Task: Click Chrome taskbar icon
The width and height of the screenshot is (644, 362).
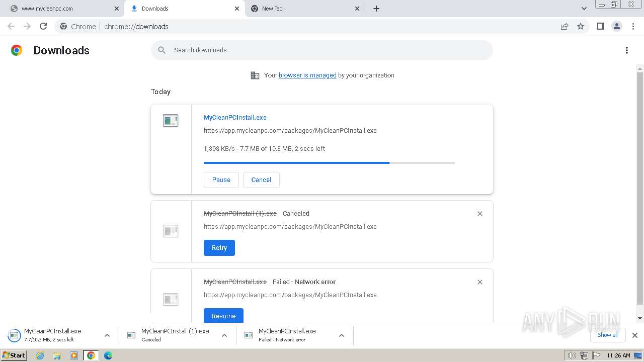Action: tap(91, 355)
